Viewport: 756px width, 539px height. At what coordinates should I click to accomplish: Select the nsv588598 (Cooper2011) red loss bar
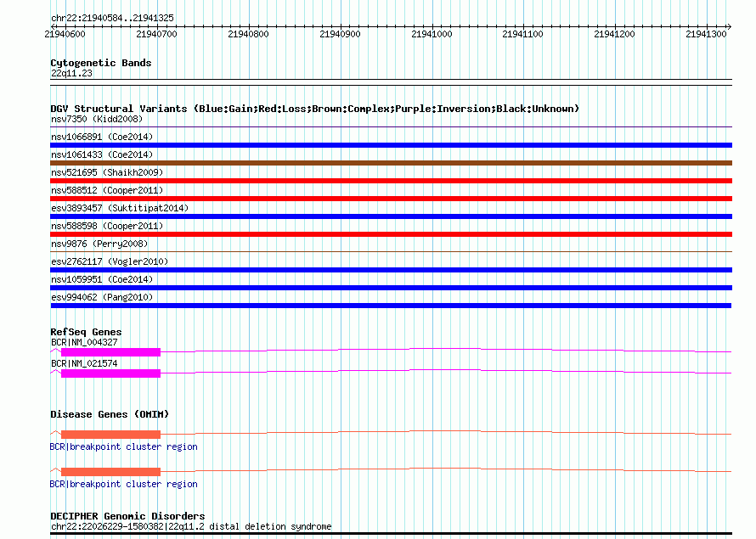coord(391,234)
